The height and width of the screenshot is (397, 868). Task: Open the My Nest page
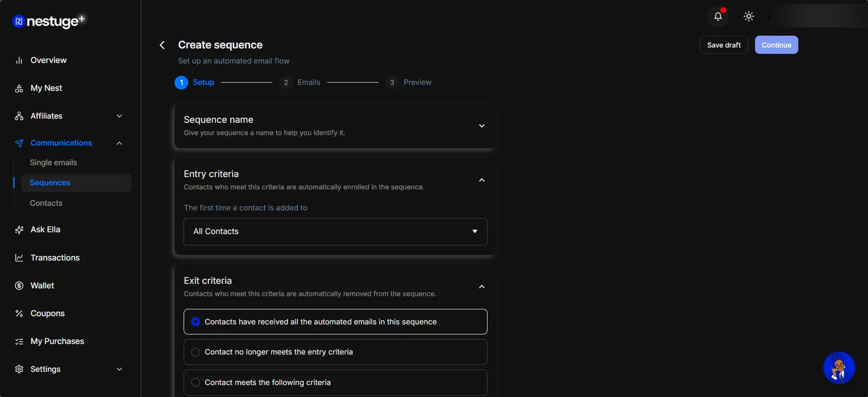pos(46,88)
